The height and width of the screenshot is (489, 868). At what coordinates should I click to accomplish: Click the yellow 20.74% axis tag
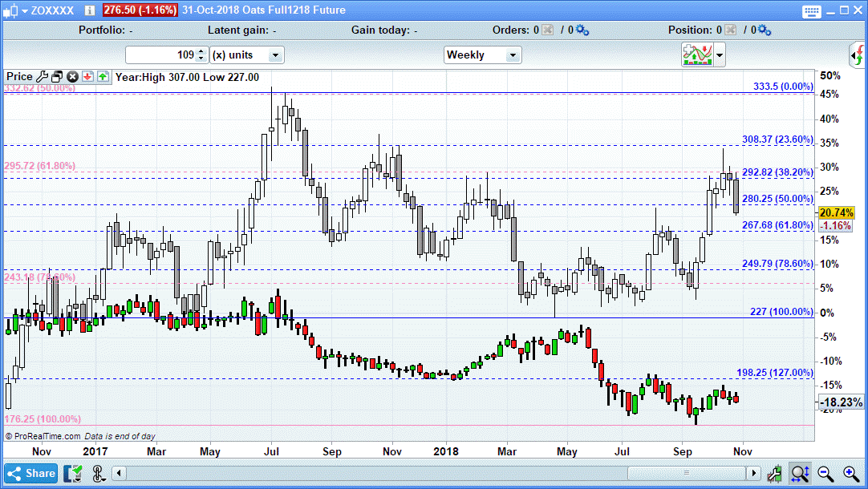click(836, 213)
